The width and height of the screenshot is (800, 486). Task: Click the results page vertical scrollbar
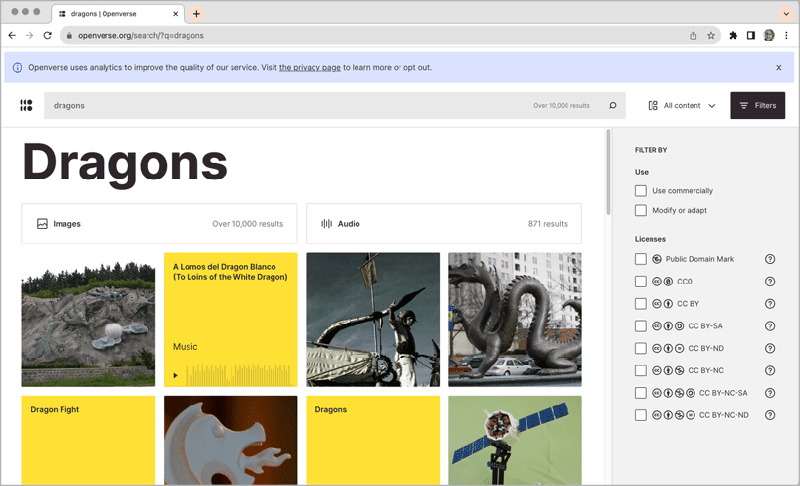pos(608,172)
